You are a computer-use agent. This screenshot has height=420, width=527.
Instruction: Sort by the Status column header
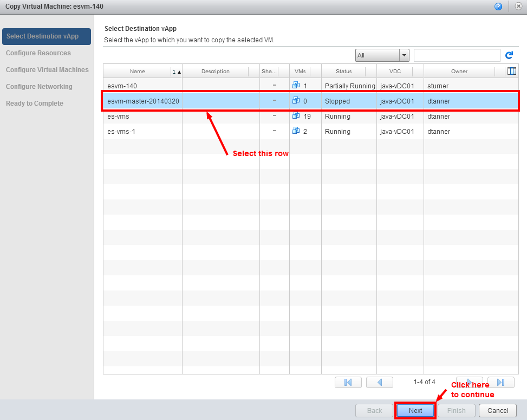click(x=343, y=72)
